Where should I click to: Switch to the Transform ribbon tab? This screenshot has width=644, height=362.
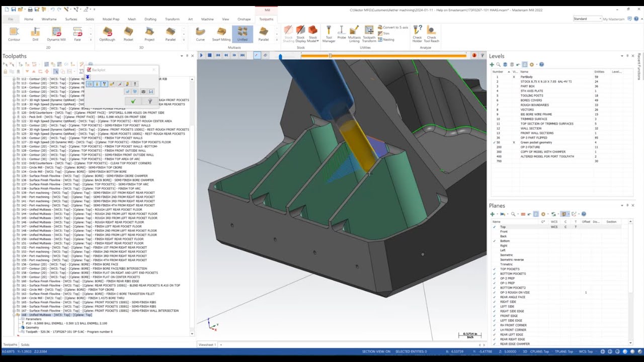172,19
